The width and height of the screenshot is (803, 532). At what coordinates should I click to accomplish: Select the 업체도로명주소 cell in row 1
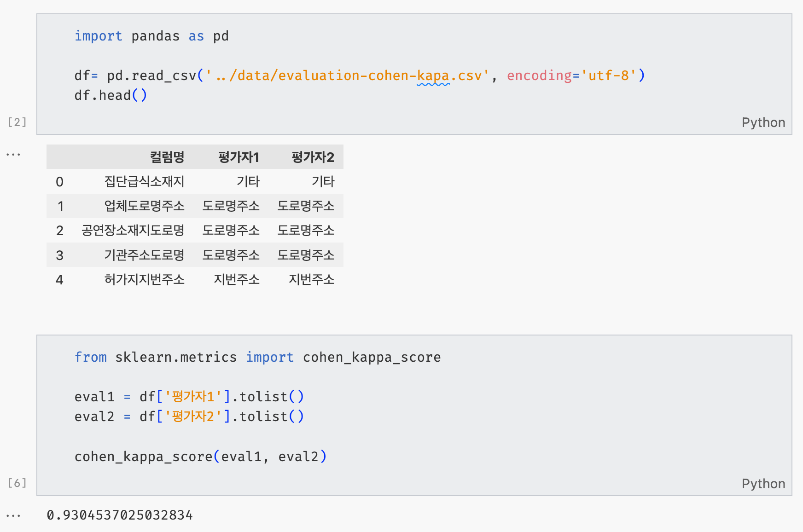click(144, 206)
